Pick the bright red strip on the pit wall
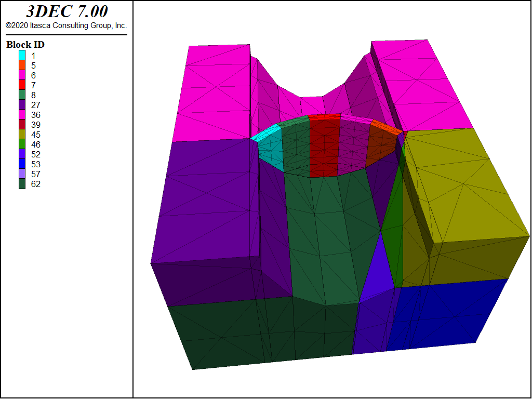The width and height of the screenshot is (532, 399). [x=324, y=146]
